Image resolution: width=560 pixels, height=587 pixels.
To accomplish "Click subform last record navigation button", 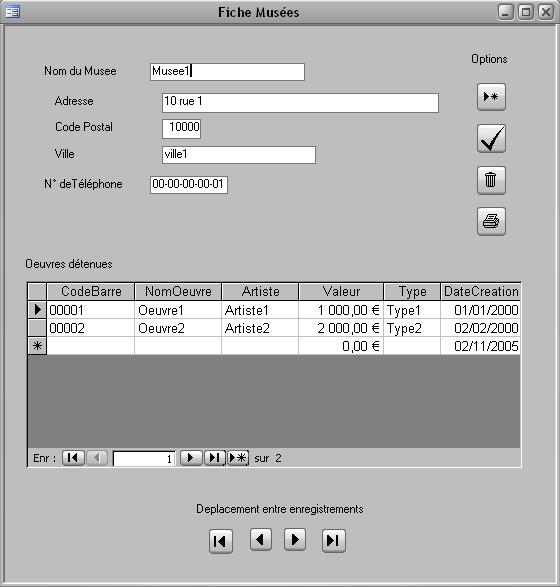I will click(214, 458).
